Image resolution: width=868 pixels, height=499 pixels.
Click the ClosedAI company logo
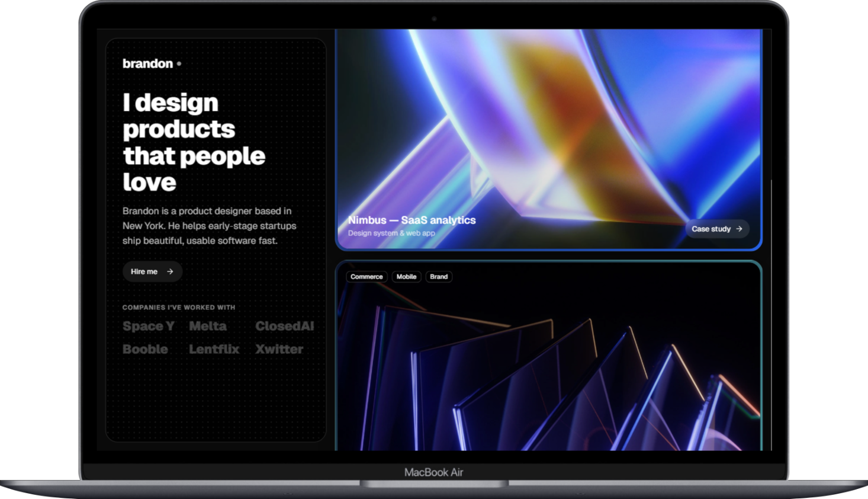click(285, 326)
